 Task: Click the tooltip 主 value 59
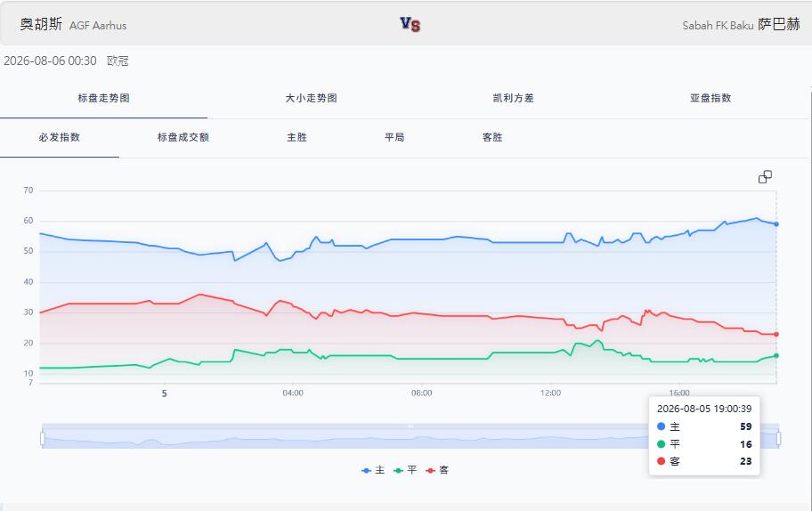pos(746,426)
